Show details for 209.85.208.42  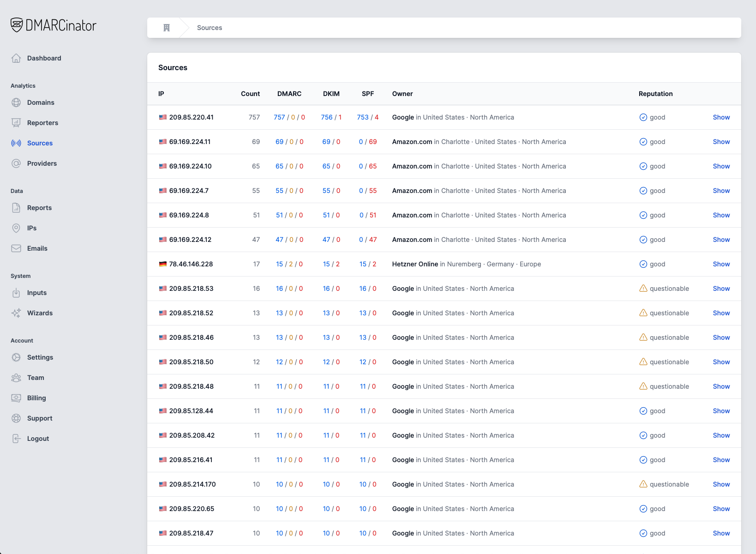(721, 435)
